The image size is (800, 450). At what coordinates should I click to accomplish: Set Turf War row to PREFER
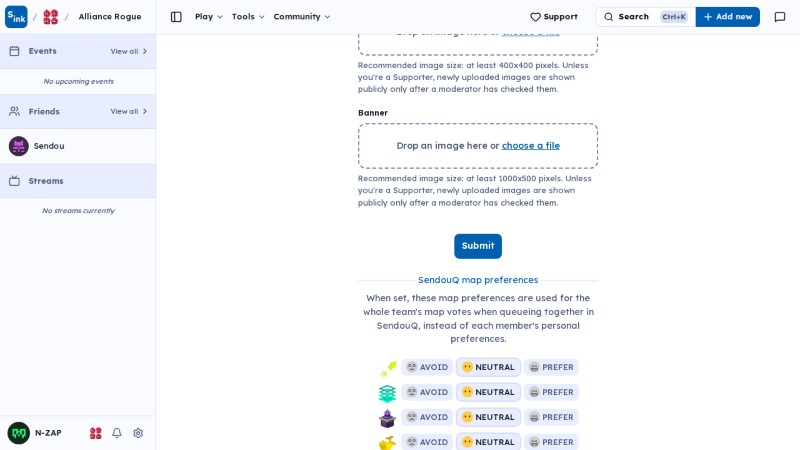point(551,367)
